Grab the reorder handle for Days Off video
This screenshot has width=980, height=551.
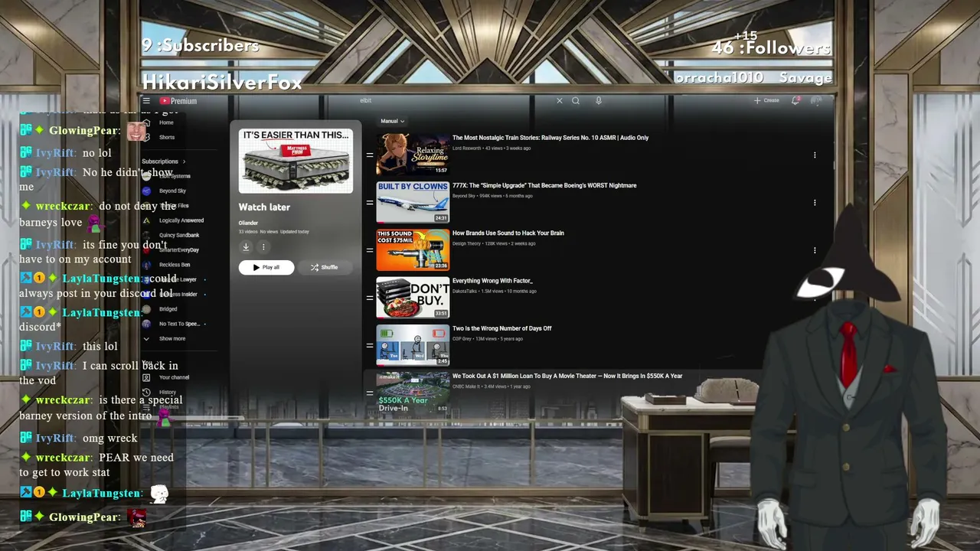click(369, 345)
